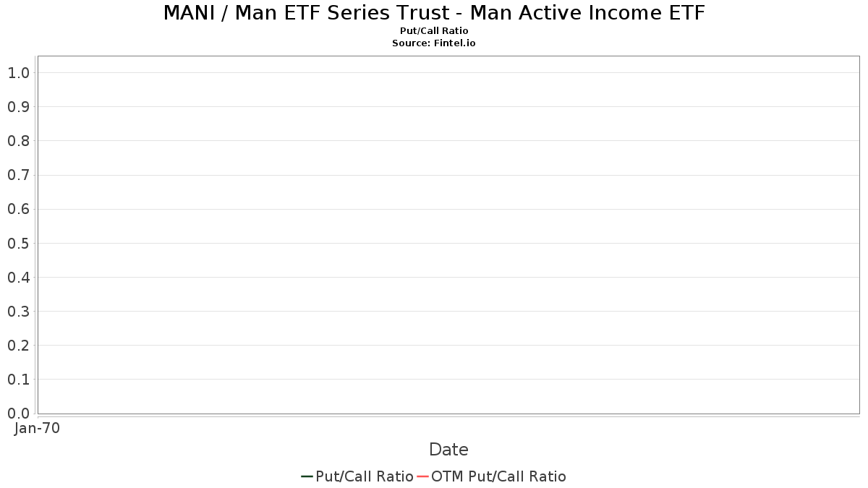Click the 0.1 y-axis label
This screenshot has height=488, width=868.
[18, 380]
